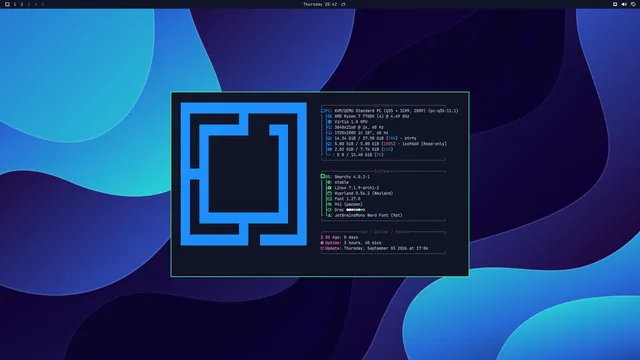Click the text 'Omarchy 4.0.2-1'
Viewport: 640px width, 360px height.
point(352,177)
